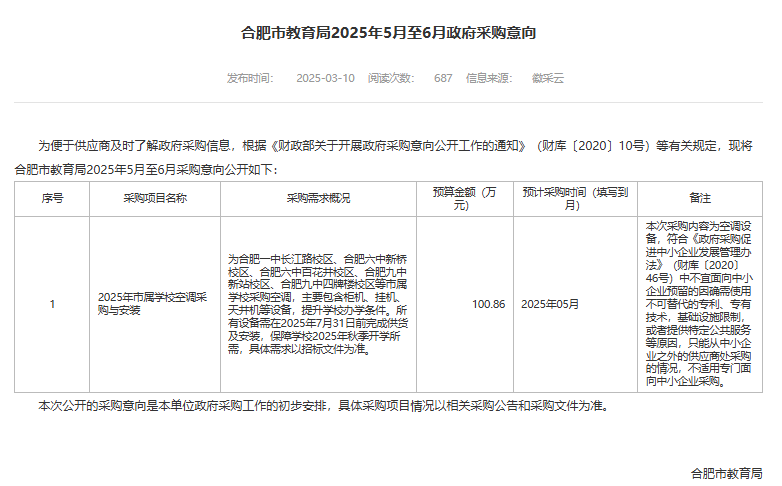This screenshot has width=782, height=486.
Task: Click the 采购需求概况 column header
Action: tap(318, 199)
